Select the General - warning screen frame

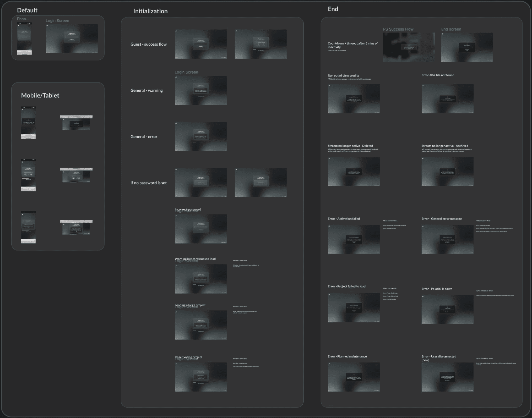coord(200,90)
